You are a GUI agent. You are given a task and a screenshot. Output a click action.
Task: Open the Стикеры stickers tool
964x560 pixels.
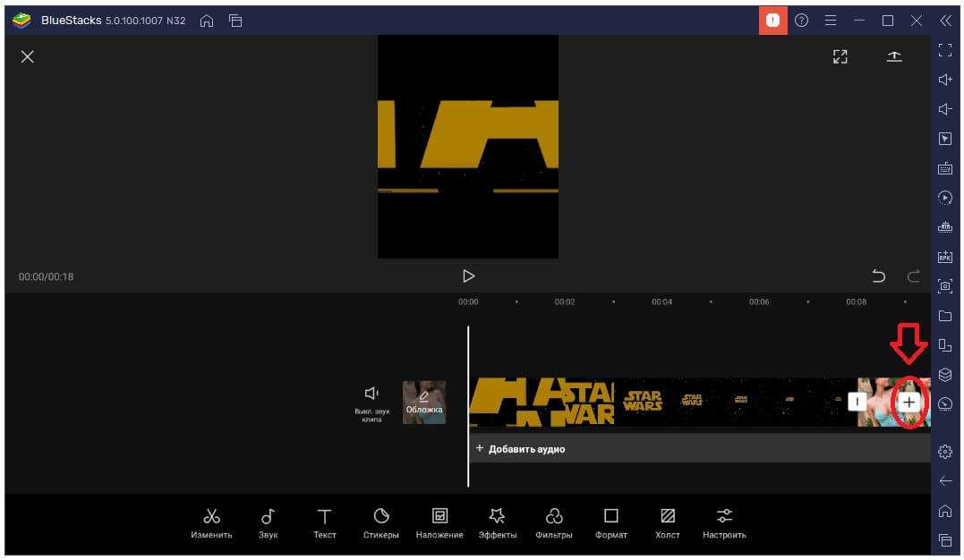tap(381, 522)
